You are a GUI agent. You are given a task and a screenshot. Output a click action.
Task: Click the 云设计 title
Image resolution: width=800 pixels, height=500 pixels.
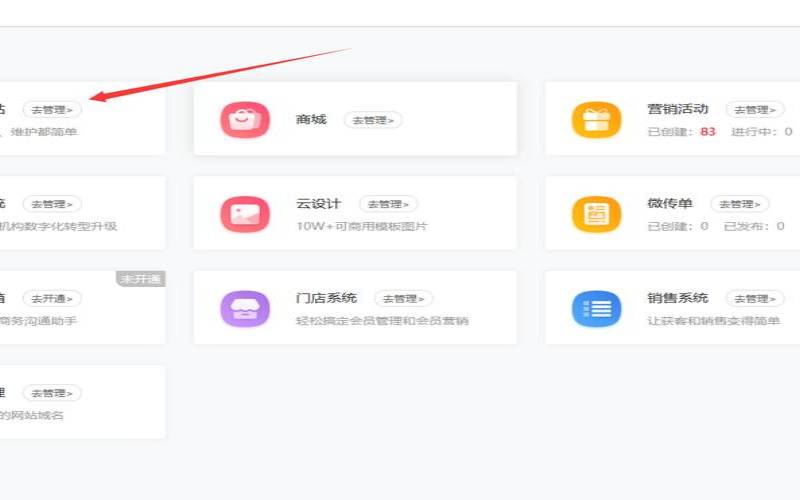319,204
